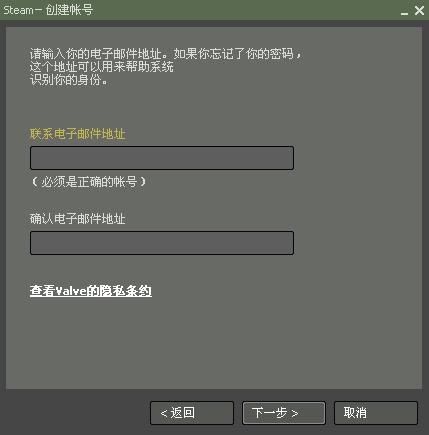Select the 确认电子邮件地址 label text
The width and height of the screenshot is (429, 435).
tap(78, 219)
